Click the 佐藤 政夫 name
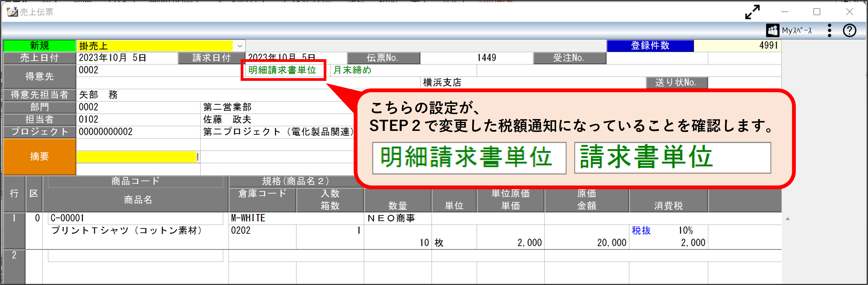This screenshot has height=285, width=868. click(227, 120)
